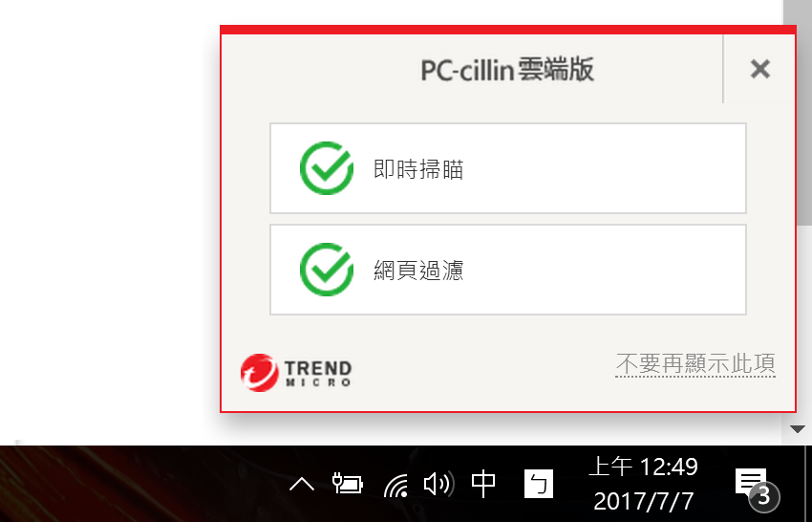Click the PC-cillin 雲端版 title text
Screen dimensions: 812x522
pos(507,70)
